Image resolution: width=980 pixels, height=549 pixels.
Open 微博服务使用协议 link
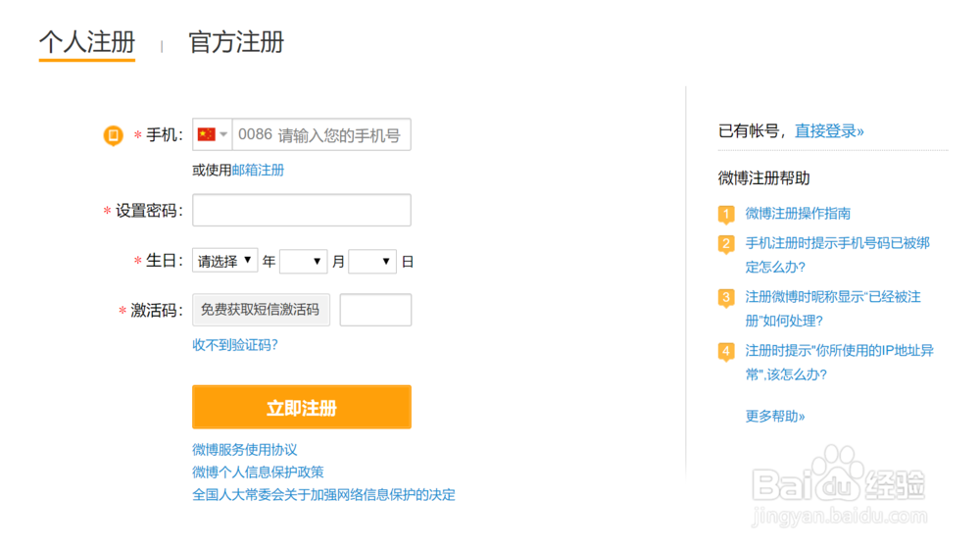click(245, 450)
